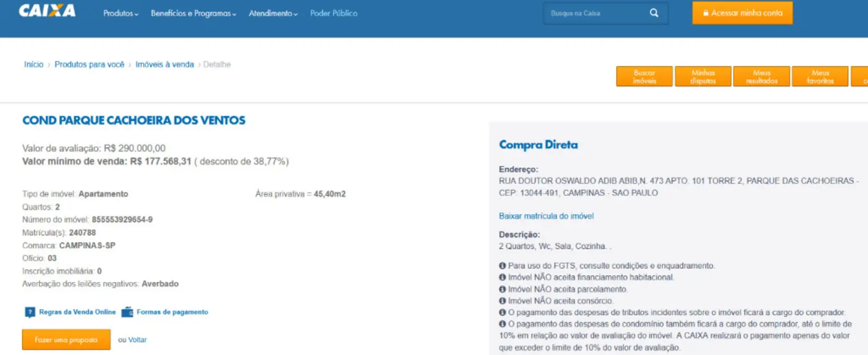868x355 pixels.
Task: Go to Poder Público section
Action: [334, 13]
